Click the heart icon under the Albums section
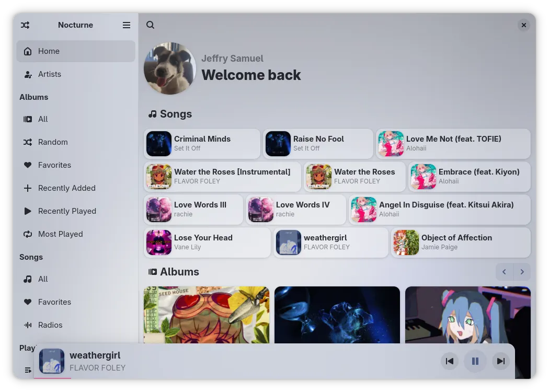Image resolution: width=549 pixels, height=392 pixels. (28, 165)
